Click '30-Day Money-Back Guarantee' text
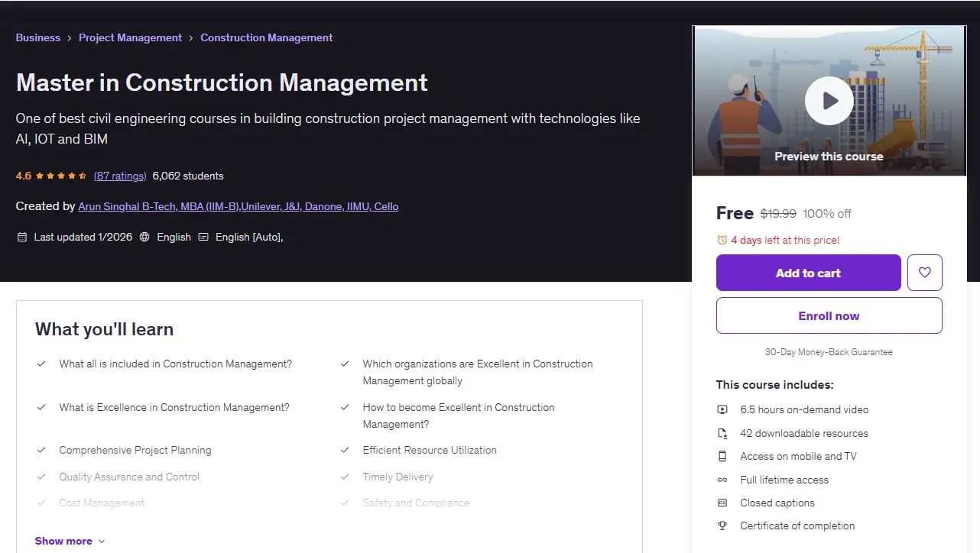980x553 pixels. tap(829, 352)
